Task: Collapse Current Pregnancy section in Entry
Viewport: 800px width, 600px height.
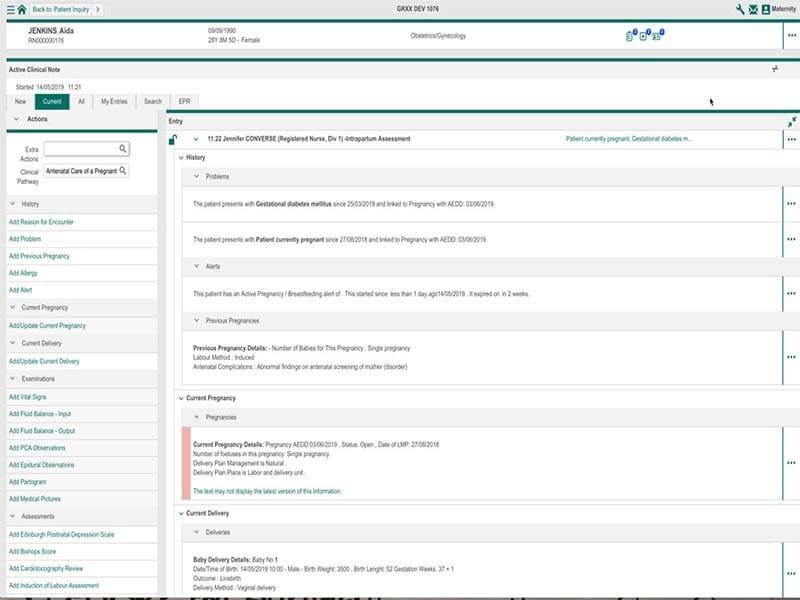Action: (181, 398)
